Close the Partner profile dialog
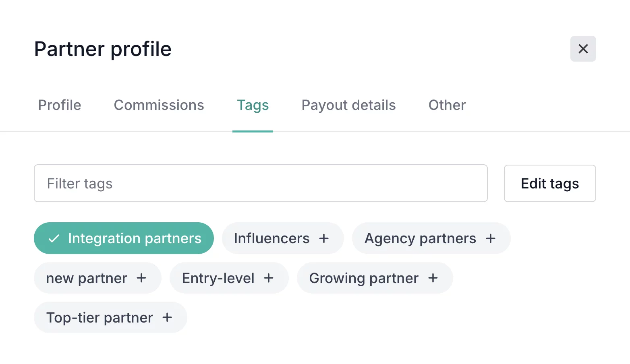The height and width of the screenshot is (364, 630). 583,49
